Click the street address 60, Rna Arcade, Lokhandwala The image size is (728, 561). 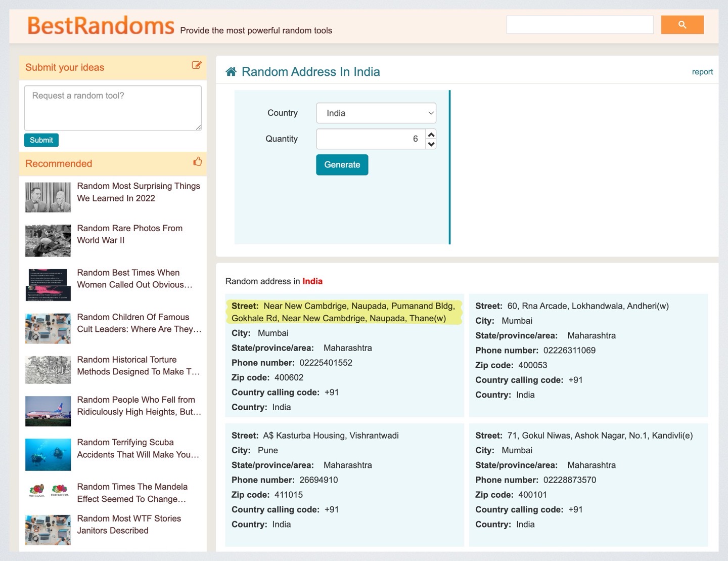point(588,306)
